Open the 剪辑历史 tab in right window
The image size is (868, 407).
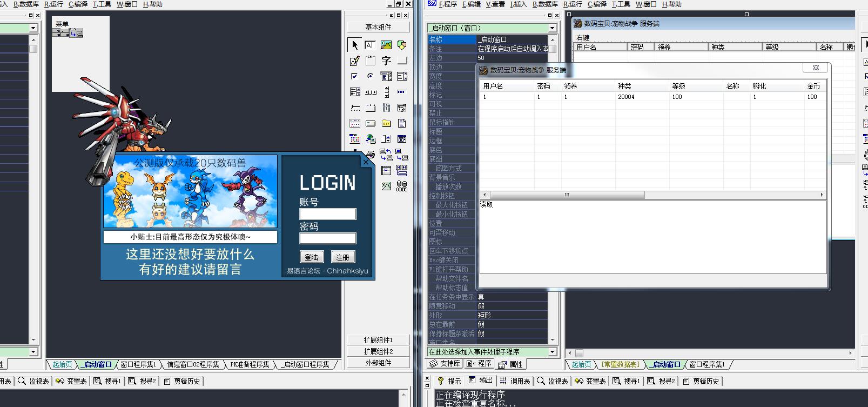[701, 381]
